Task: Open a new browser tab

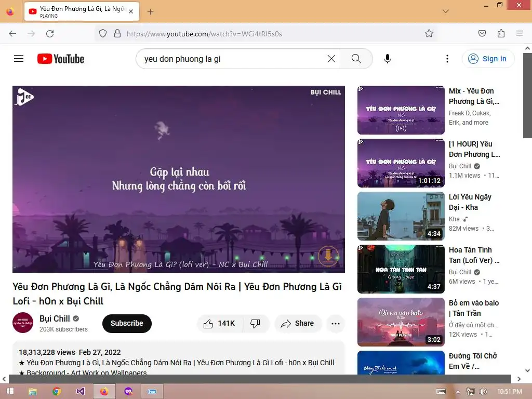Action: pos(150,12)
